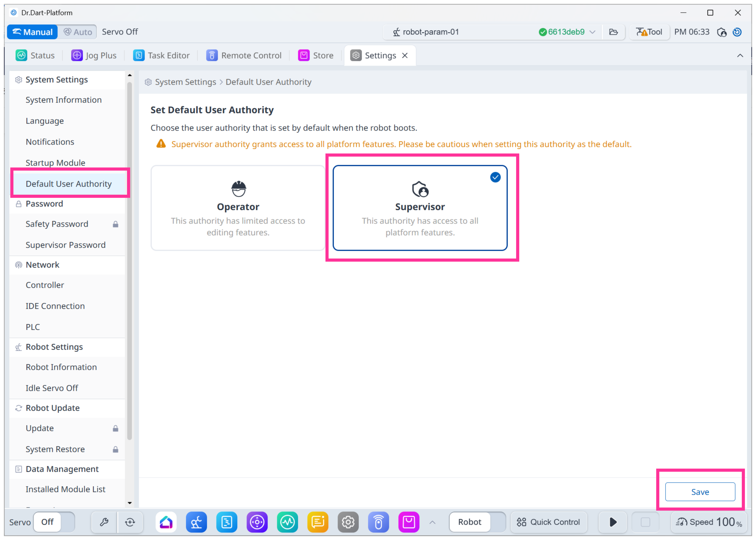The image size is (756, 540).
Task: Click the wrench icon beside Servo switch
Action: coord(104,522)
